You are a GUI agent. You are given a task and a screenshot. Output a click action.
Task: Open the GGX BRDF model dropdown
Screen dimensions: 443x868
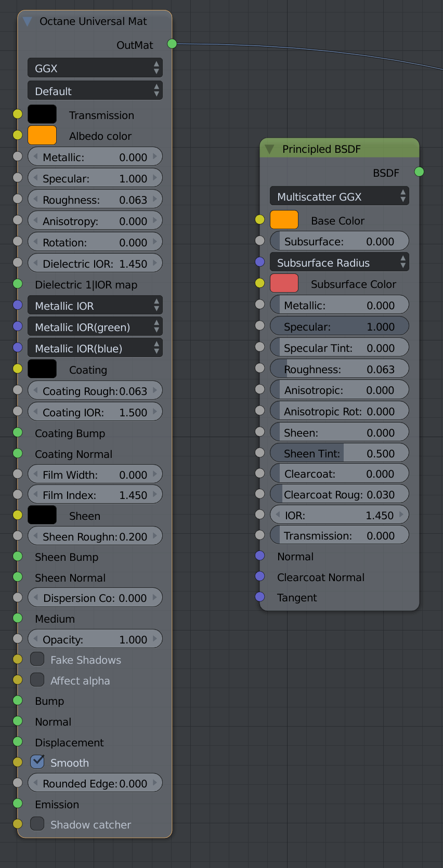[95, 68]
